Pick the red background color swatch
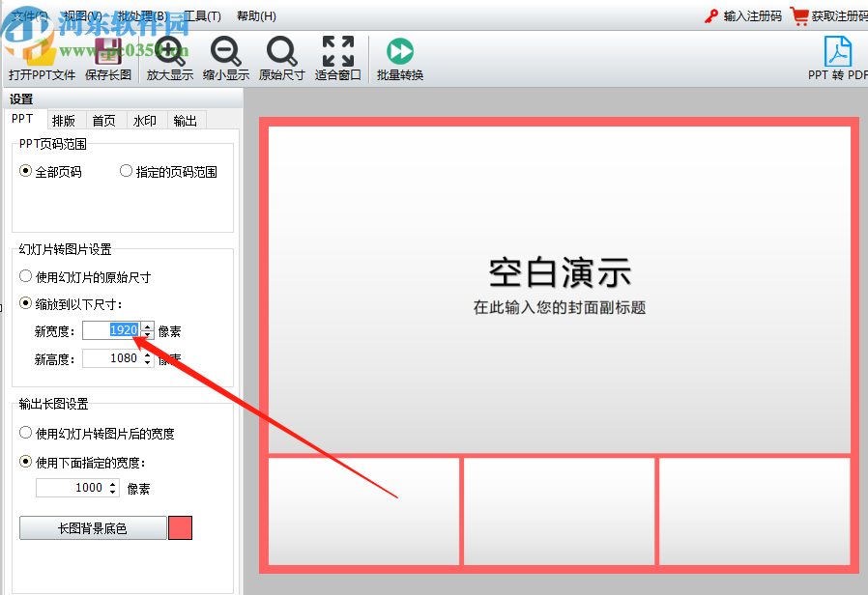The width and height of the screenshot is (868, 595). coord(183,527)
